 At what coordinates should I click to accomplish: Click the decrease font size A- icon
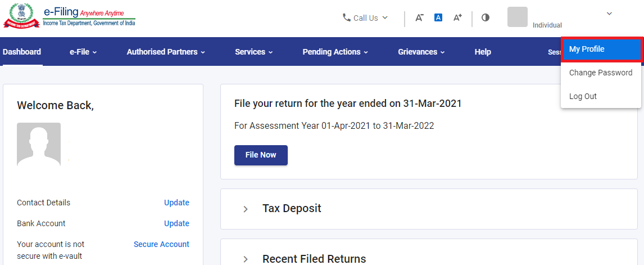point(419,17)
